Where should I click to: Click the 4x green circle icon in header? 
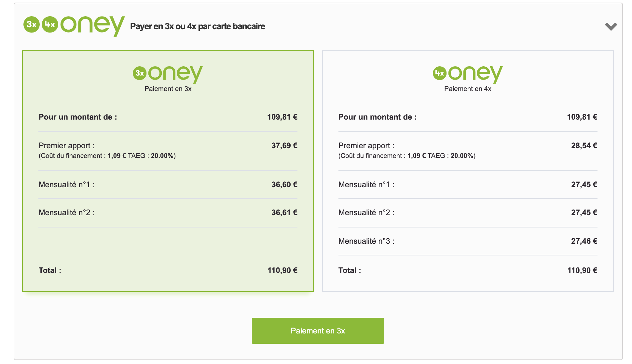(x=50, y=24)
